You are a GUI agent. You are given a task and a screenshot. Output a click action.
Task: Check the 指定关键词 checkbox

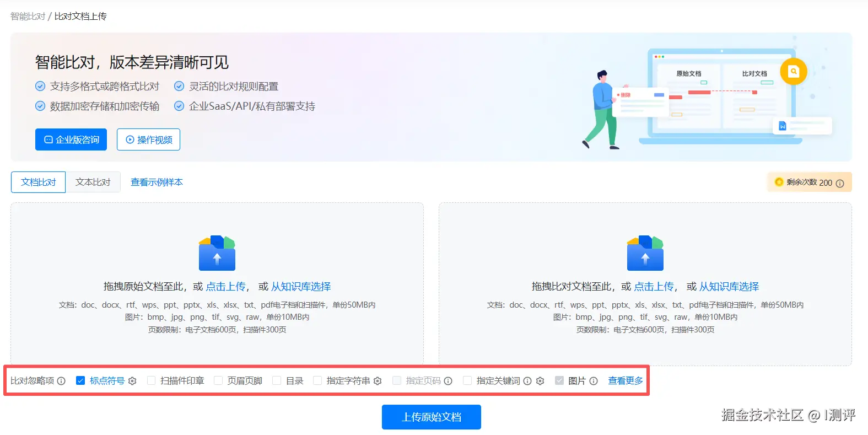coord(467,380)
